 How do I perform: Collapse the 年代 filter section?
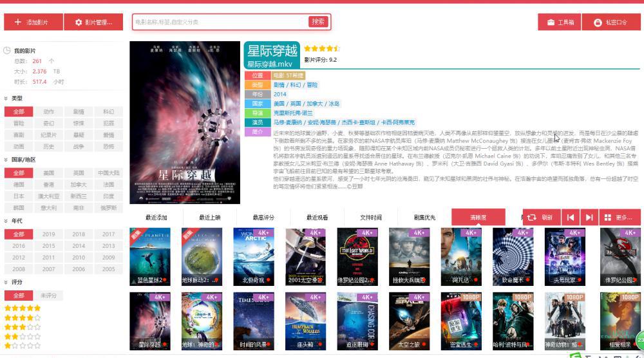click(6, 221)
